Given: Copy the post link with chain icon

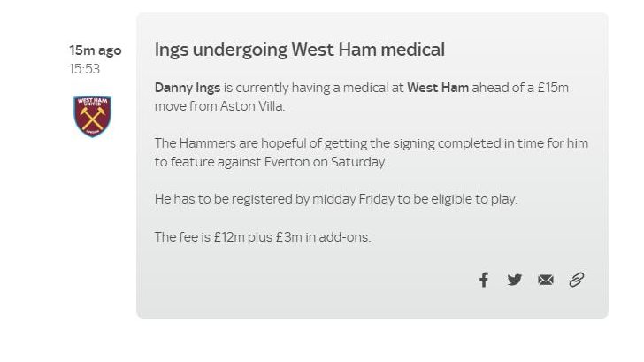Looking at the screenshot, I should pyautogui.click(x=577, y=280).
